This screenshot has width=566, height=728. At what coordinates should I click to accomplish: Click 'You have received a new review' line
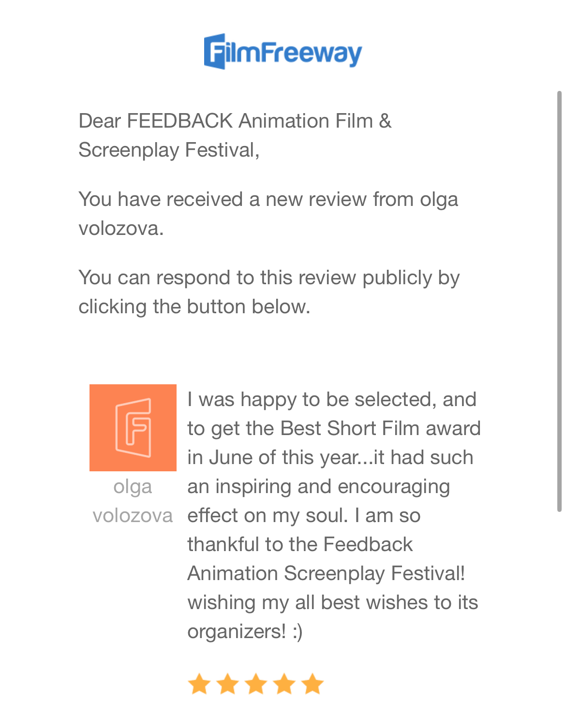point(268,199)
